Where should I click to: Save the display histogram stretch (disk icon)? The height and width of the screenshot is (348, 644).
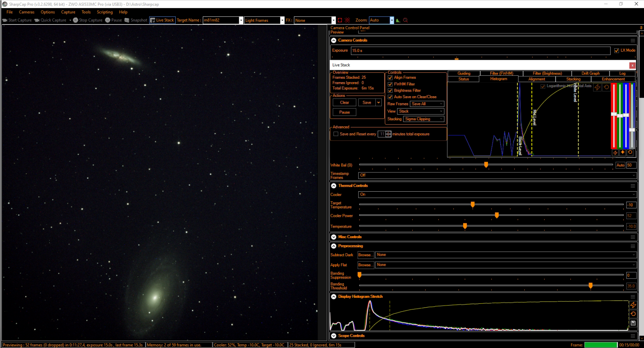point(633,323)
